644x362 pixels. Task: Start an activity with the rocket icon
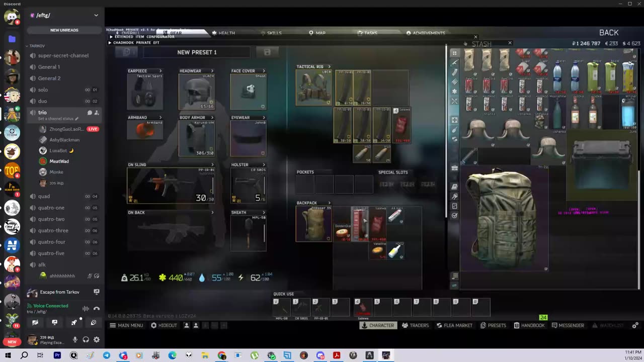pyautogui.click(x=74, y=322)
